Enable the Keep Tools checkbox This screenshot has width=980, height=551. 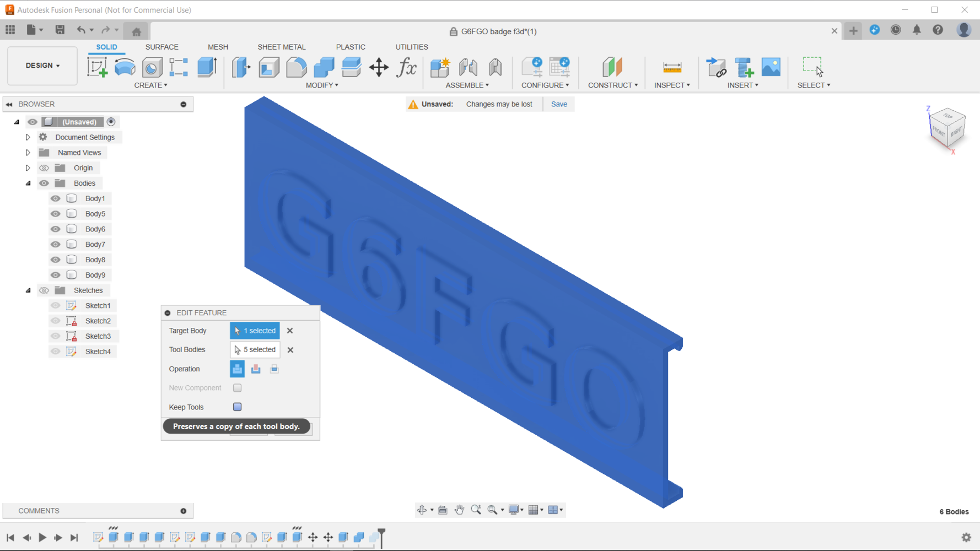(x=237, y=407)
